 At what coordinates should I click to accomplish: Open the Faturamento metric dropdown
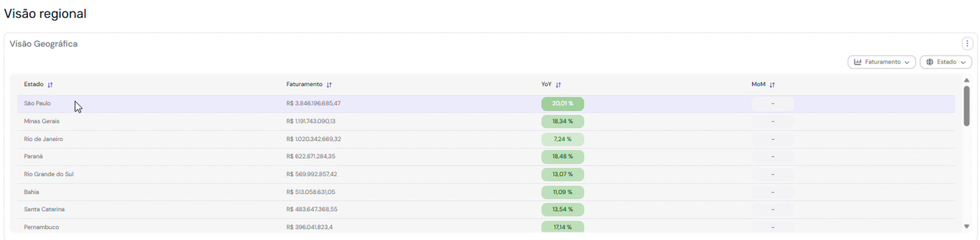point(881,62)
